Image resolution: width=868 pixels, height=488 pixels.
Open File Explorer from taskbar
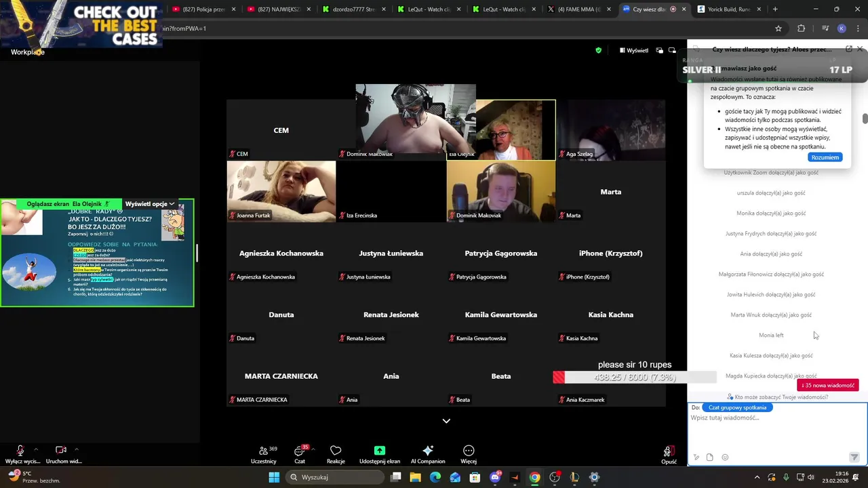[x=415, y=477]
